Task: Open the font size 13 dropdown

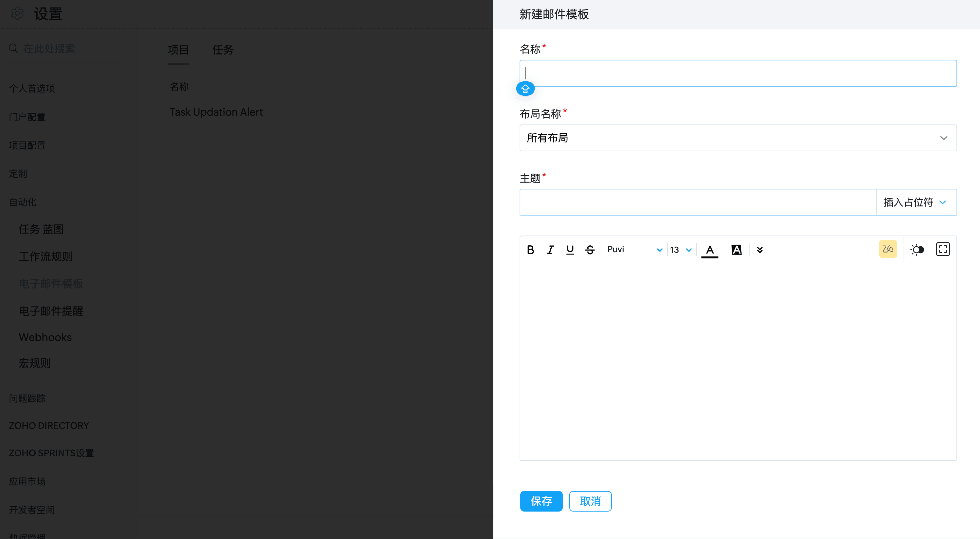Action: tap(680, 250)
